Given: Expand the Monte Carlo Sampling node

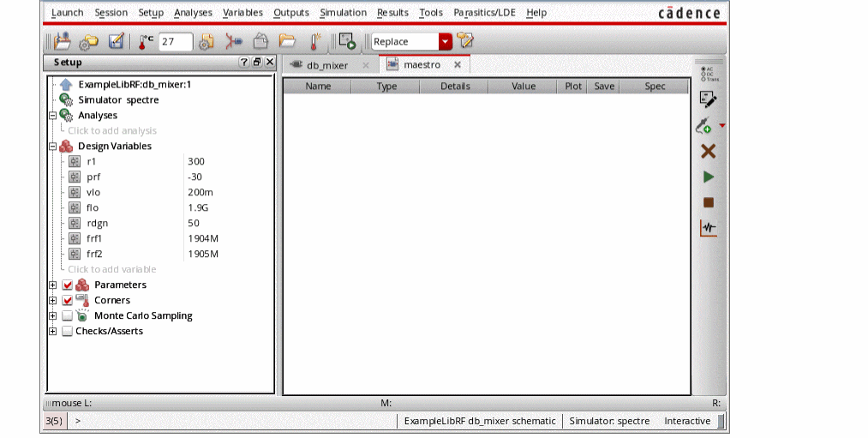Looking at the screenshot, I should [x=52, y=315].
